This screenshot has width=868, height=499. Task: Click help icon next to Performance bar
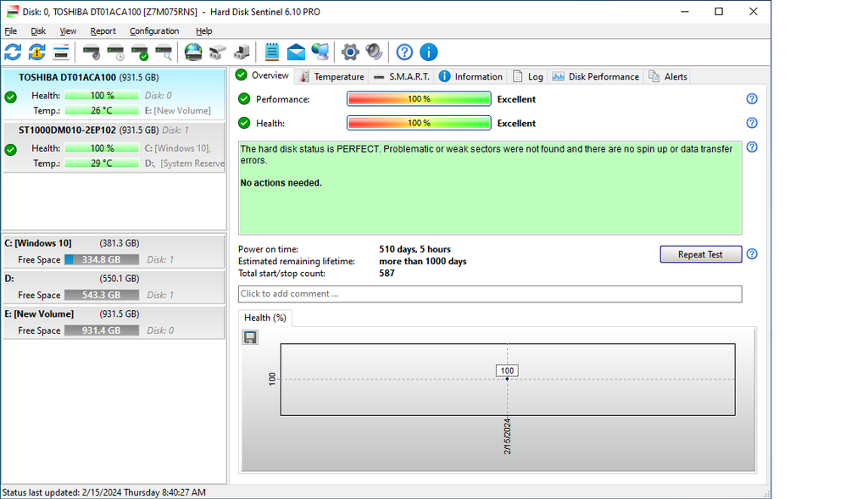pyautogui.click(x=752, y=99)
